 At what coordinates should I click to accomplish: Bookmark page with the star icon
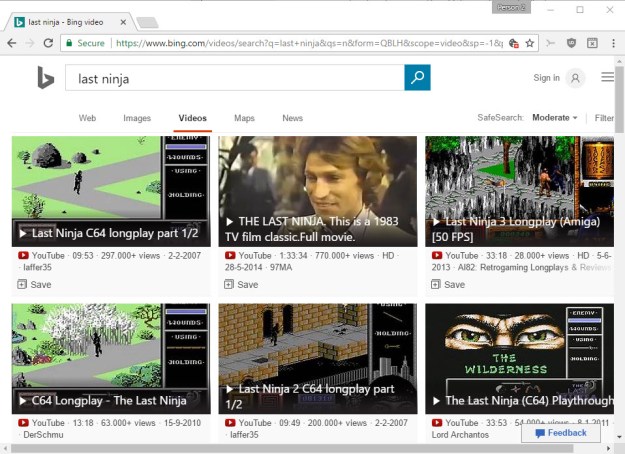coord(529,43)
